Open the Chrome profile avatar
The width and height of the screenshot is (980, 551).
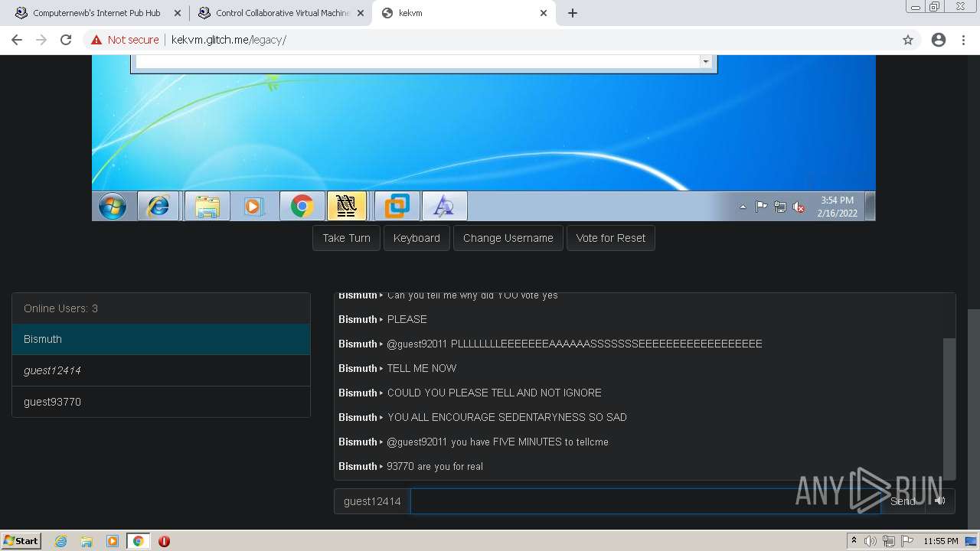pyautogui.click(x=939, y=40)
